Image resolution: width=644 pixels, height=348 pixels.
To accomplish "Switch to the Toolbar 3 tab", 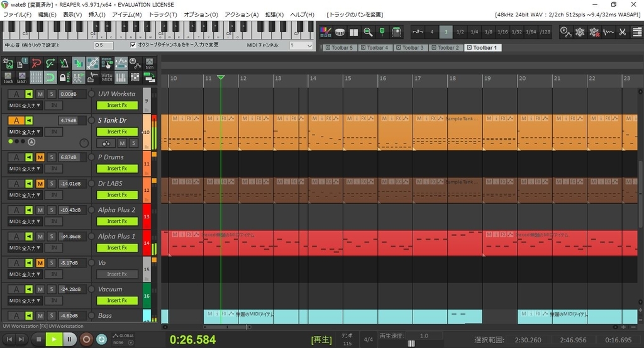I will point(409,48).
